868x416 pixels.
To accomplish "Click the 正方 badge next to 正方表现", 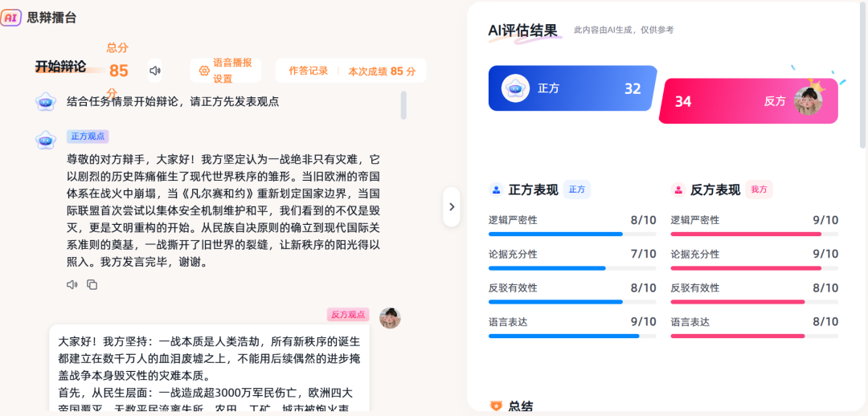I will [577, 190].
